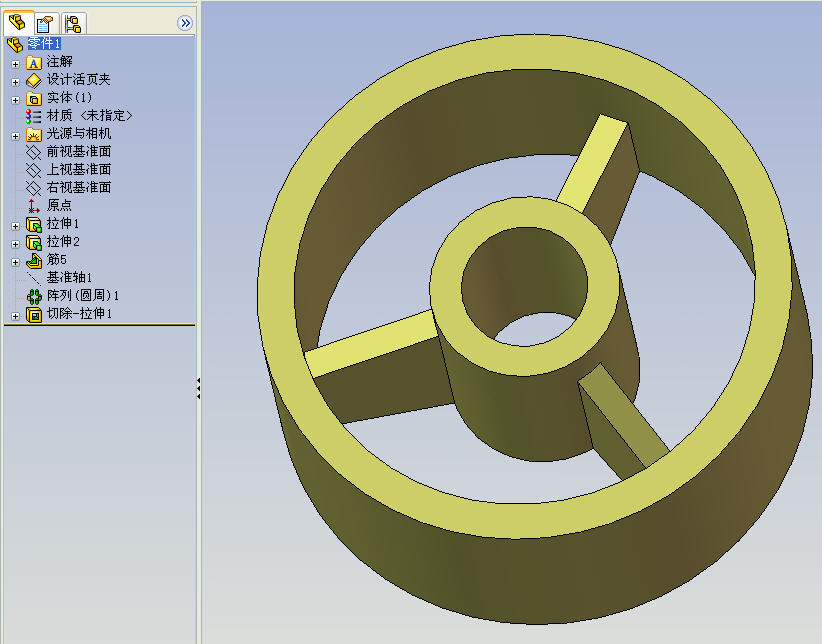Click the 拉伸1 extrude icon
This screenshot has height=644, width=822.
(34, 225)
